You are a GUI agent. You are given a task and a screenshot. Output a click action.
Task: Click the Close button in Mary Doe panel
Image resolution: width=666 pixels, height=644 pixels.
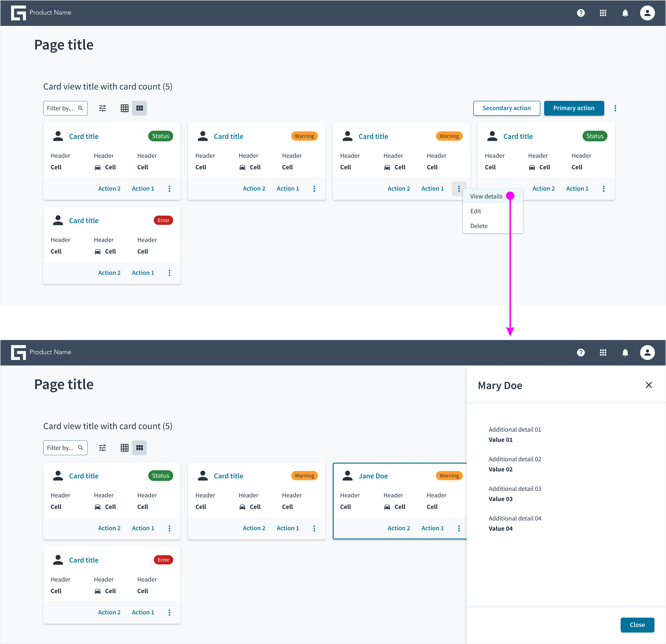637,625
